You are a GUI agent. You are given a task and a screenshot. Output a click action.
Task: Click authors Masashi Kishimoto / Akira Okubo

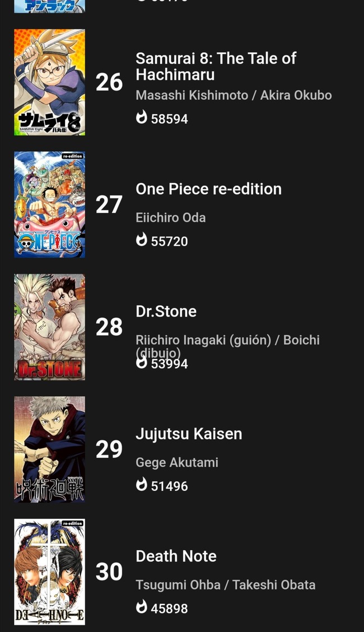point(234,95)
